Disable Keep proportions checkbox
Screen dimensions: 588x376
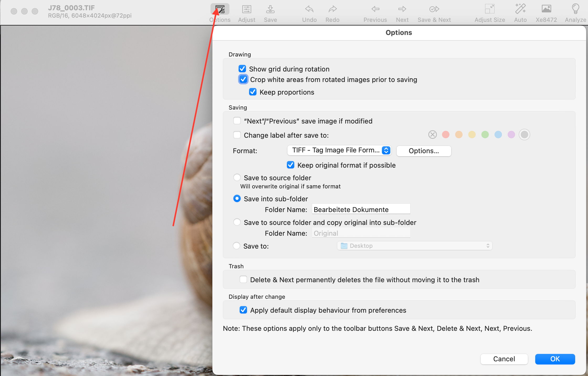point(251,91)
